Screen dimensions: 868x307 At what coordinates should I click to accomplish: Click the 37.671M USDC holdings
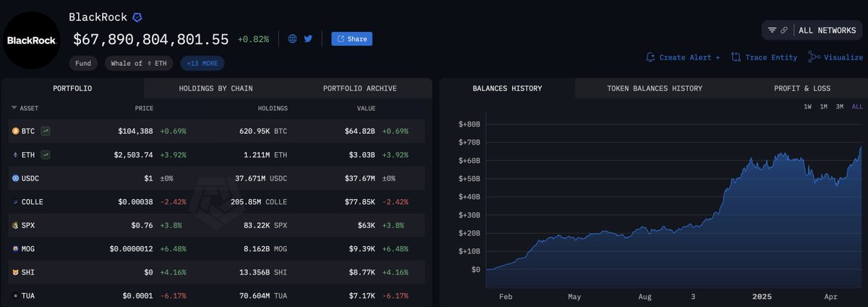[x=261, y=178]
